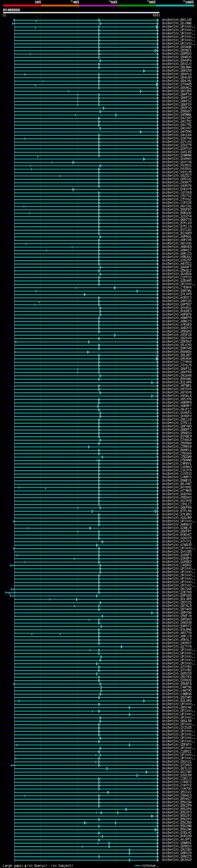Open hit UniRef100_Q41067

(x=177, y=128)
